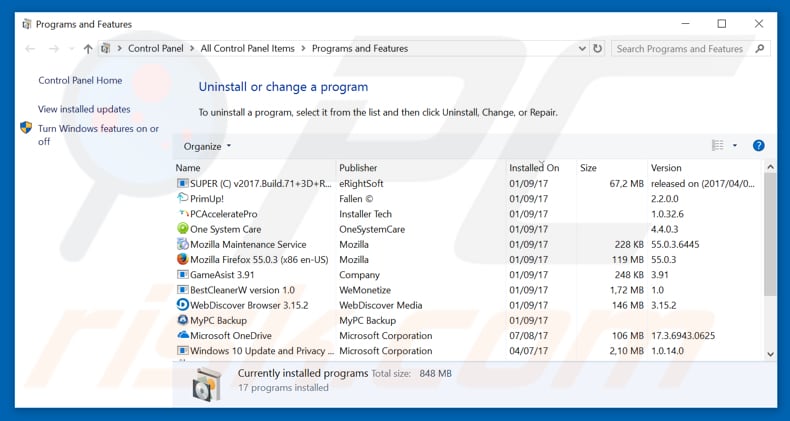Open Control Panel Home link
Image resolution: width=790 pixels, height=421 pixels.
(80, 80)
